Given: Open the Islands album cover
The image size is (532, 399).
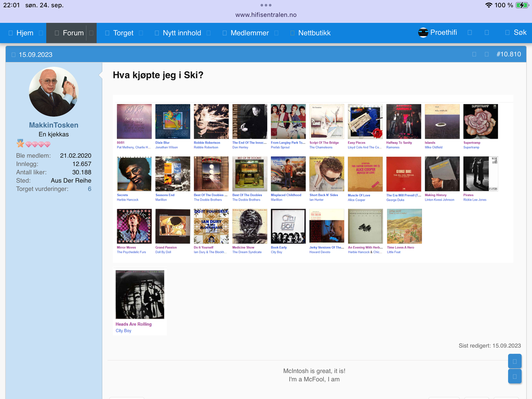Looking at the screenshot, I should (442, 122).
